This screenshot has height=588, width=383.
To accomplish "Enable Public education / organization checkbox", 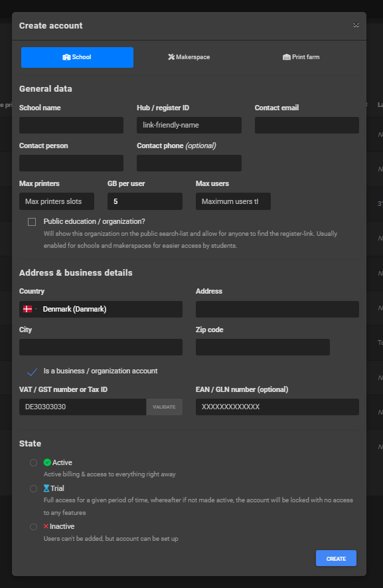I will point(32,222).
